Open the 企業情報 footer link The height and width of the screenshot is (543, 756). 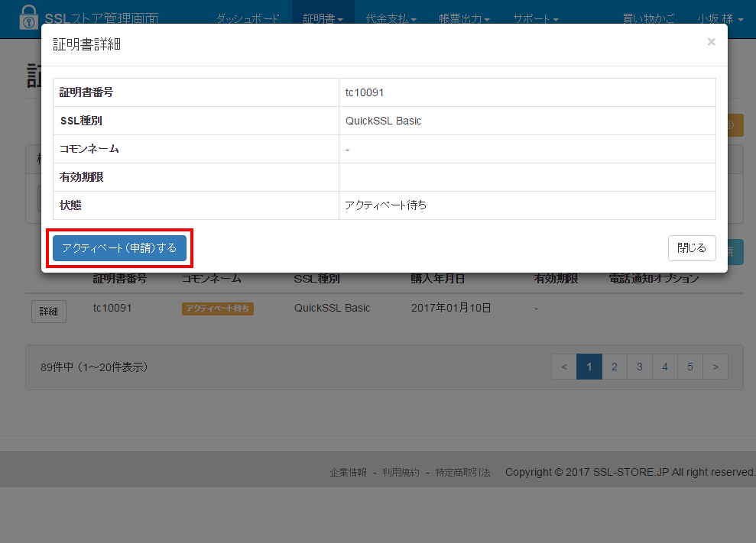(x=348, y=472)
